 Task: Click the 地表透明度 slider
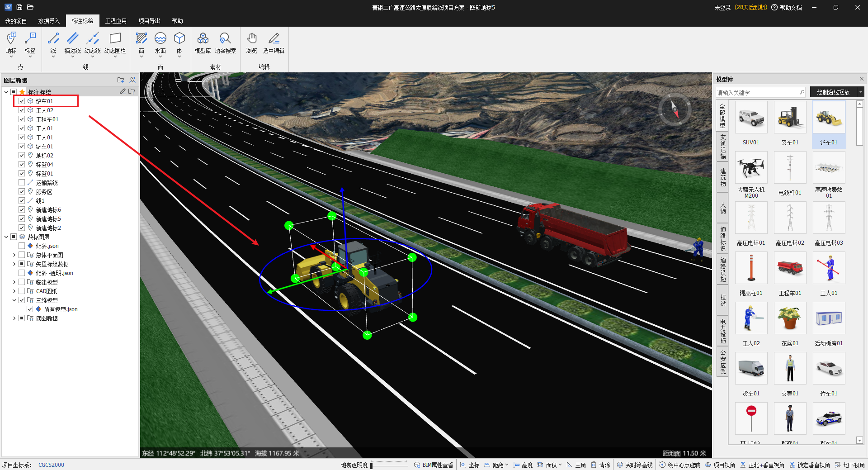coord(389,465)
